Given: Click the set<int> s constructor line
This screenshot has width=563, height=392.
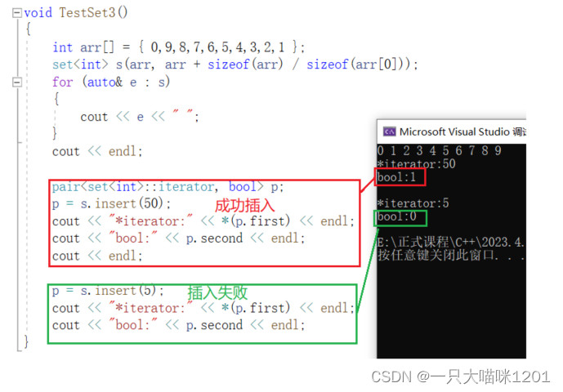Looking at the screenshot, I should pyautogui.click(x=235, y=65).
